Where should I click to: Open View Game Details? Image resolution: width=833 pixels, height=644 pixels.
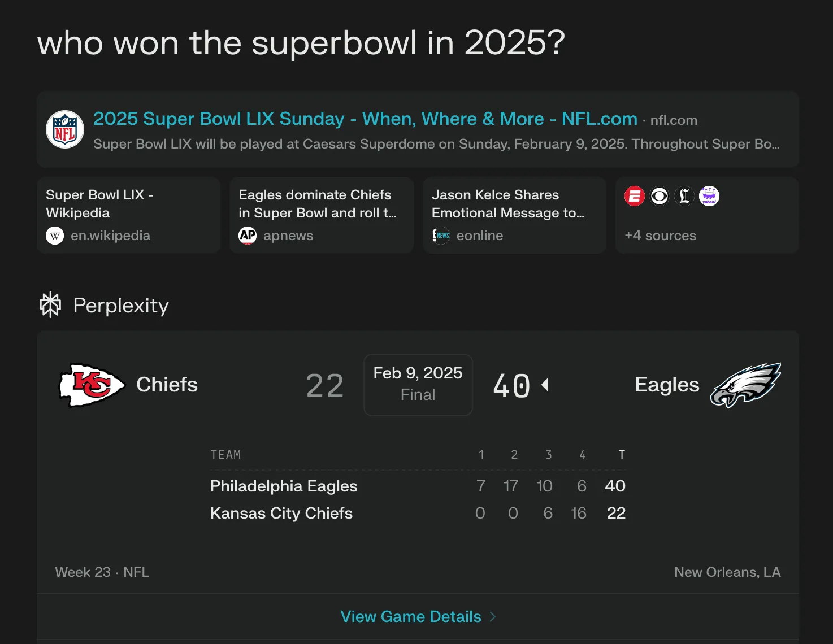coord(411,616)
